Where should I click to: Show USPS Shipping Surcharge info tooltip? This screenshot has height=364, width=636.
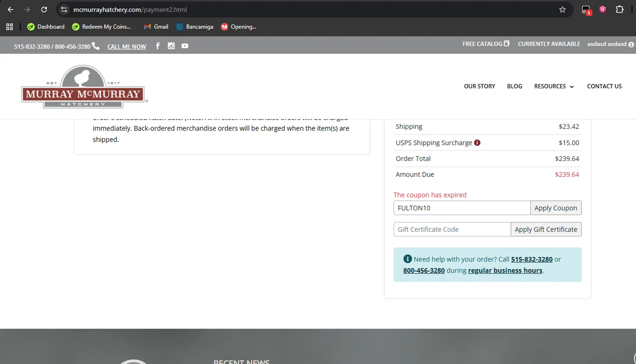[477, 143]
